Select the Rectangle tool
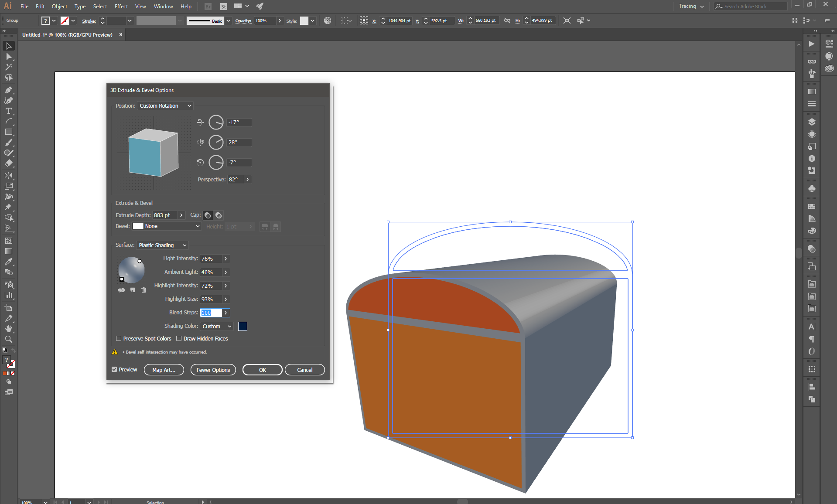This screenshot has height=504, width=837. [8, 132]
